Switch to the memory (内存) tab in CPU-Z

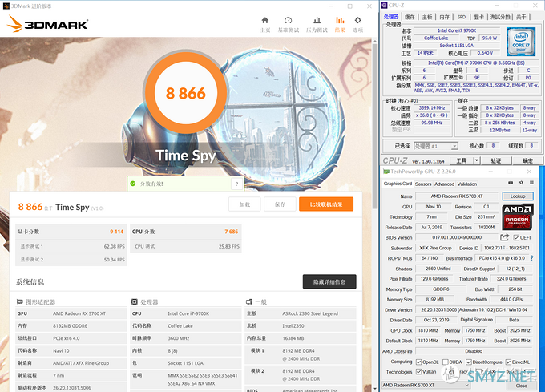444,17
